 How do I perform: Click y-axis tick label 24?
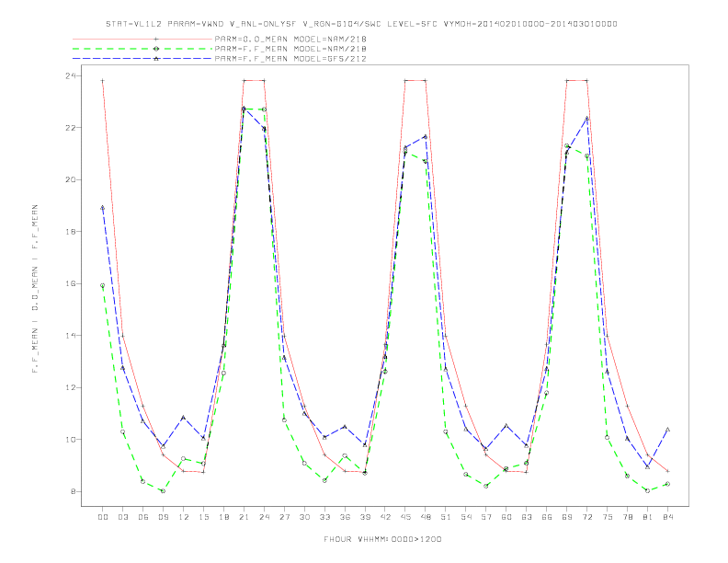(72, 75)
